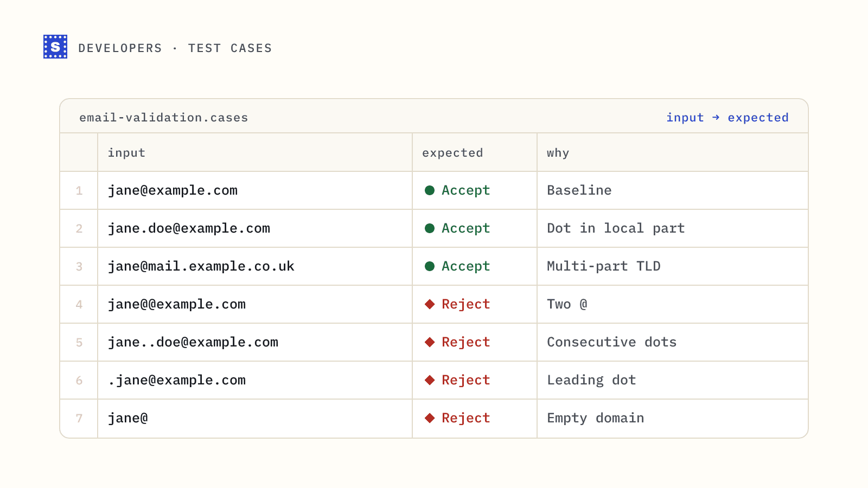The height and width of the screenshot is (488, 868).
Task: Click the Reject label in the Consecutive dots row
Action: pos(465,342)
